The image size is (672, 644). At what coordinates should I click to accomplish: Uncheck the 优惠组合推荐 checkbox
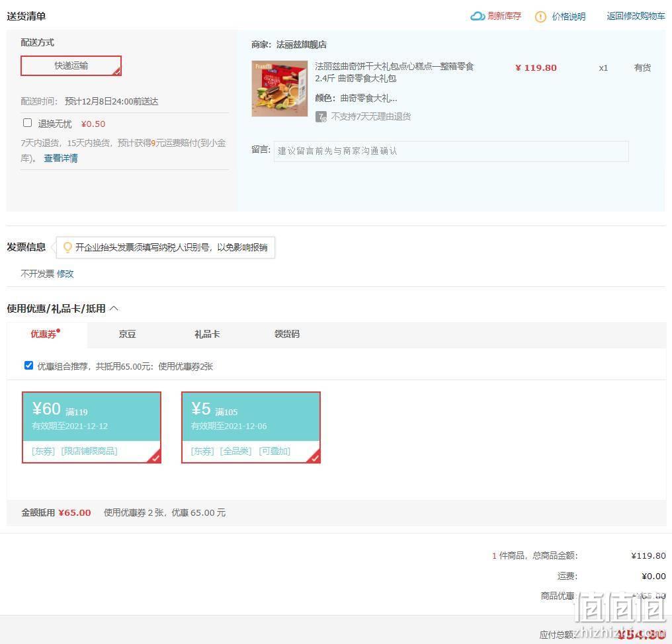pos(28,366)
